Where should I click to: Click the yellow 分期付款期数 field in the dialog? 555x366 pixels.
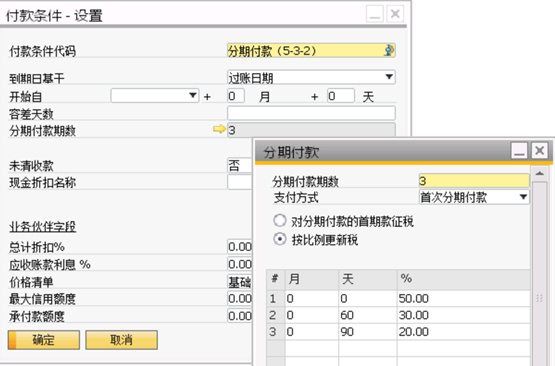tap(474, 181)
